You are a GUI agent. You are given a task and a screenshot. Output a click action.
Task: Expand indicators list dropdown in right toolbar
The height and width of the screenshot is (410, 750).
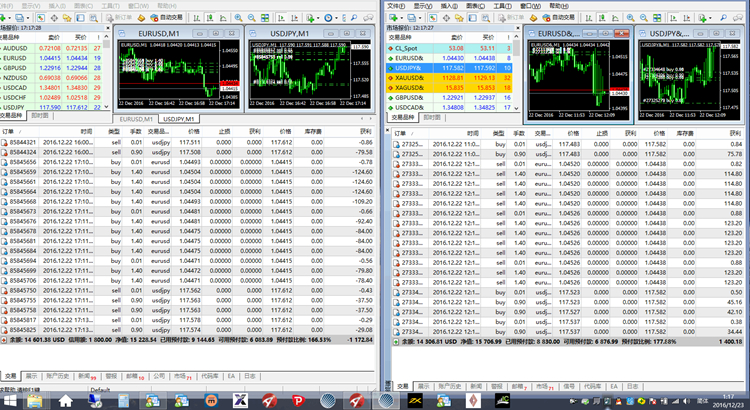[710, 18]
